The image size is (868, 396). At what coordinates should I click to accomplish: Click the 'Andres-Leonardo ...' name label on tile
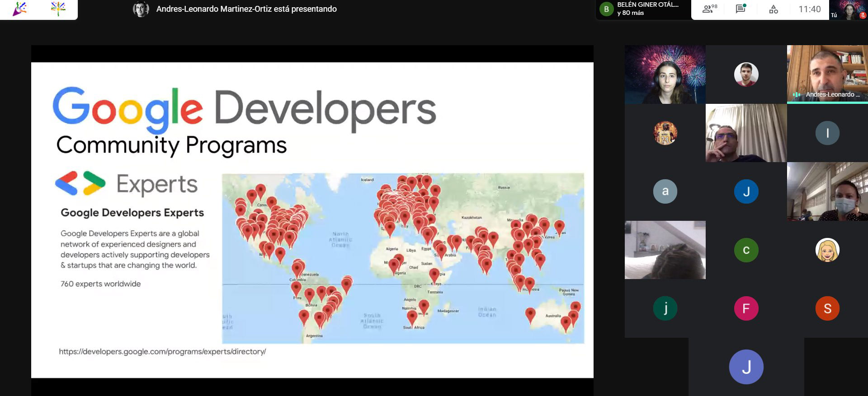tap(832, 94)
